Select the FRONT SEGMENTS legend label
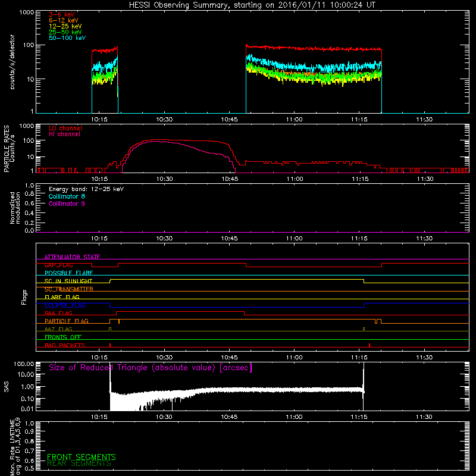 click(82, 457)
